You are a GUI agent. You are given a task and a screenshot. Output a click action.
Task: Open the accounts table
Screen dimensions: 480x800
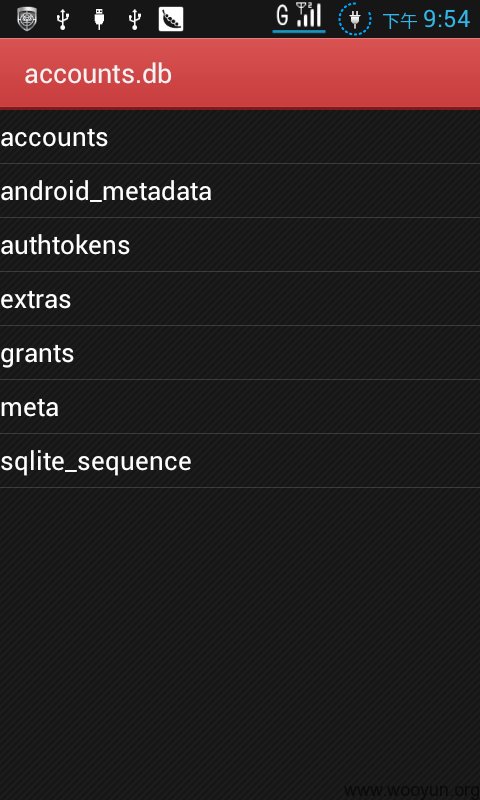(240, 137)
